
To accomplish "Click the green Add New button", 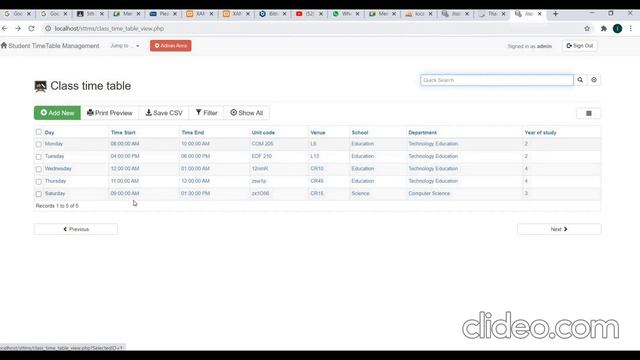I will click(x=57, y=113).
